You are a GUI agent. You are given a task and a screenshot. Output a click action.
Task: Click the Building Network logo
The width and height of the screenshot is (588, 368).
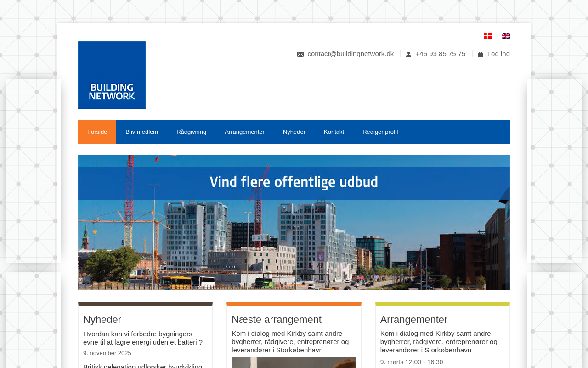(x=112, y=75)
